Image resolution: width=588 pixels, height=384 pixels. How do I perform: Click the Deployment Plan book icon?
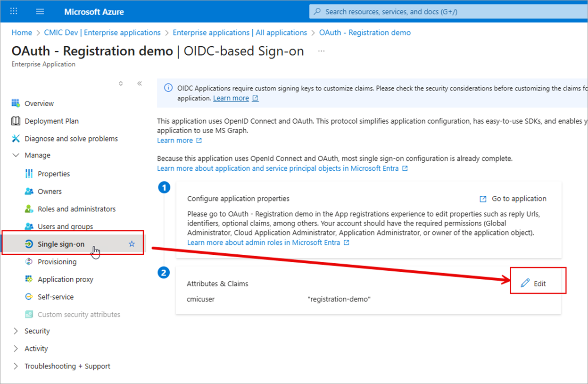click(x=16, y=121)
